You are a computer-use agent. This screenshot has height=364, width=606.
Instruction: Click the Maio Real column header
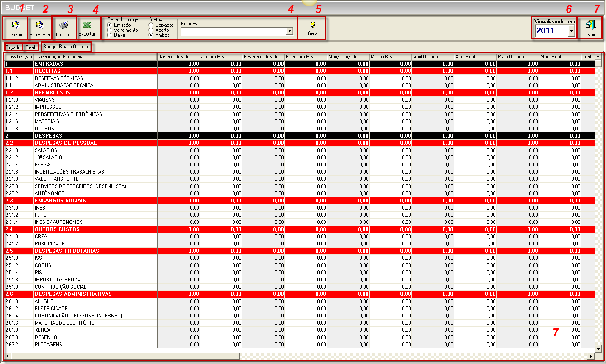[560, 57]
